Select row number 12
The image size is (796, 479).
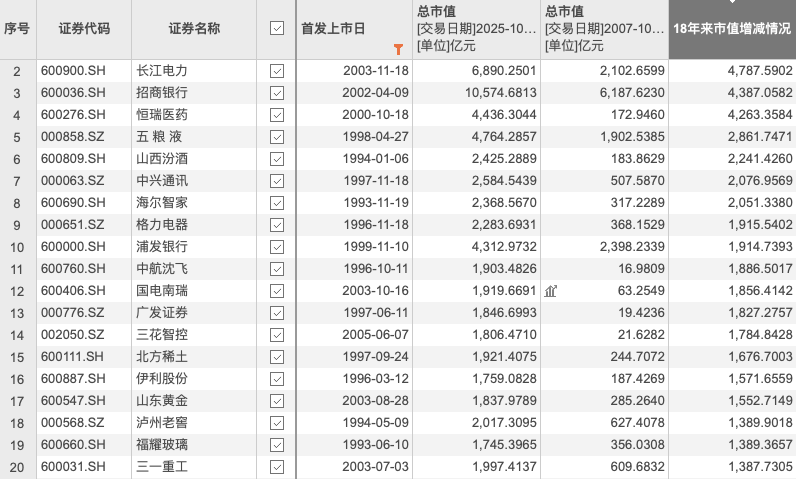(17, 291)
